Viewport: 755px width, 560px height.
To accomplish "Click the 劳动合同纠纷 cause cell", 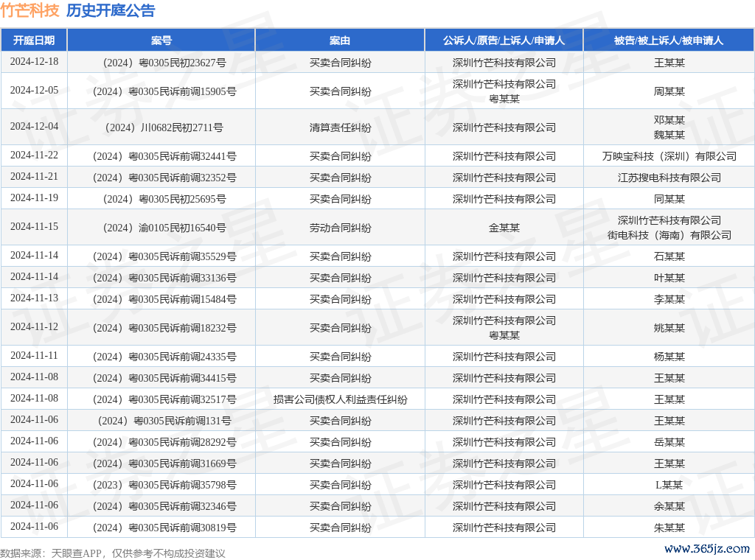I will pos(341,228).
